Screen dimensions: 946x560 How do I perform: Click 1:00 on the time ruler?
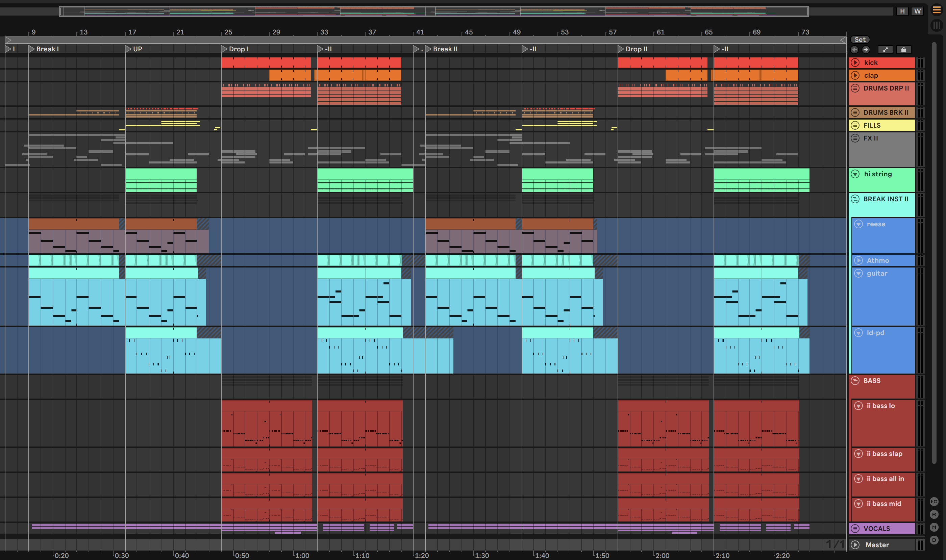tap(302, 556)
